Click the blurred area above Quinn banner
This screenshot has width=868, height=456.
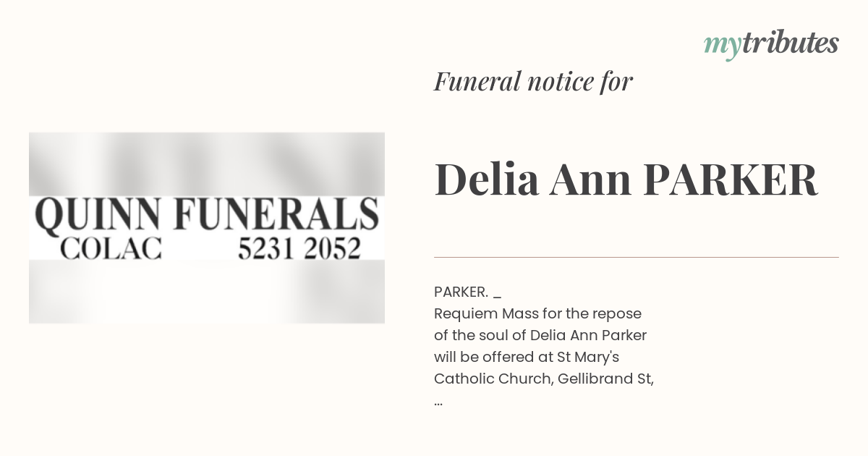(207, 164)
